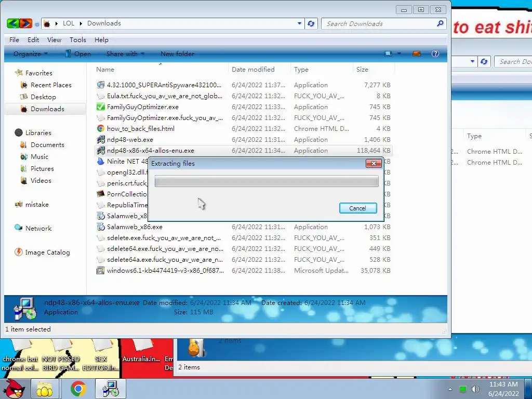Open the Angry Birds start button
Image resolution: width=532 pixels, height=399 pixels.
(15, 389)
